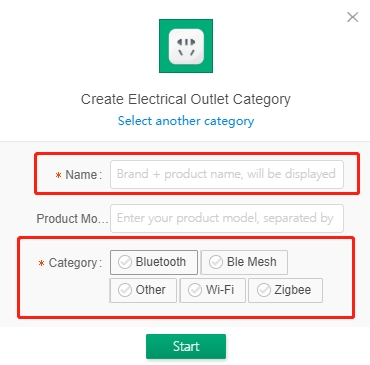This screenshot has width=370, height=365.
Task: Click the checkmark circle icon beside Wi-Fi
Action: [195, 290]
